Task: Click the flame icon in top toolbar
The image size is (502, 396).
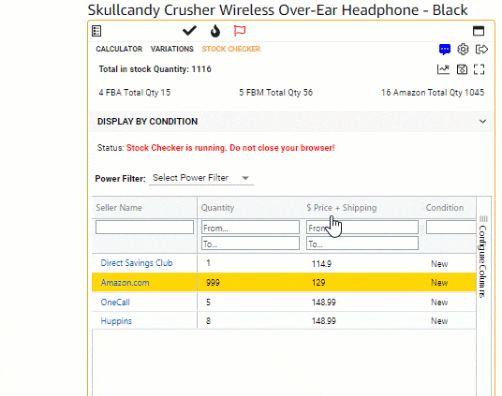Action: click(215, 31)
